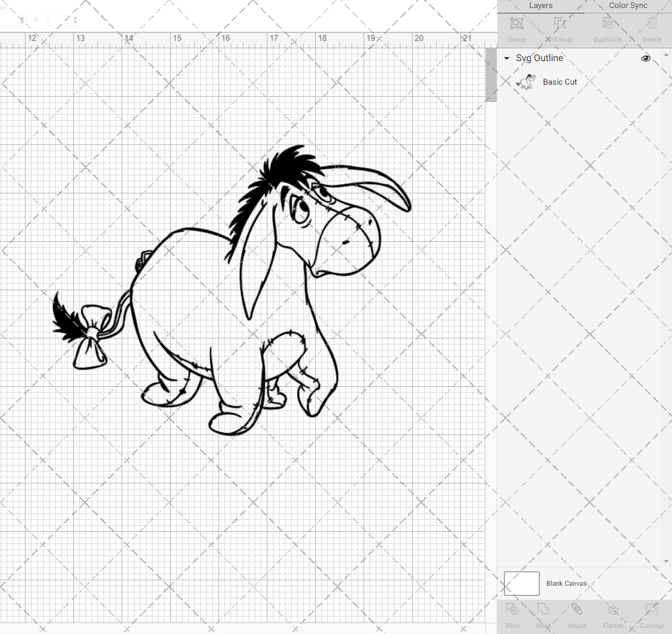
Task: Click the Blank Canvas label
Action: pos(566,584)
